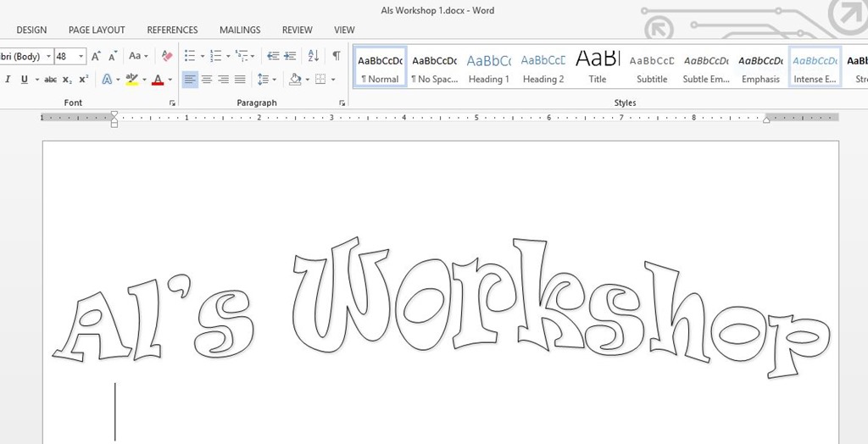Center-align the paragraph text
868x444 pixels.
pyautogui.click(x=207, y=80)
